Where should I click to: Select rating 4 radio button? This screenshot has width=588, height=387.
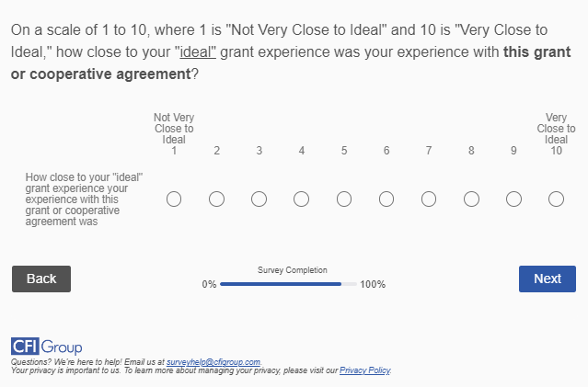[x=301, y=199]
